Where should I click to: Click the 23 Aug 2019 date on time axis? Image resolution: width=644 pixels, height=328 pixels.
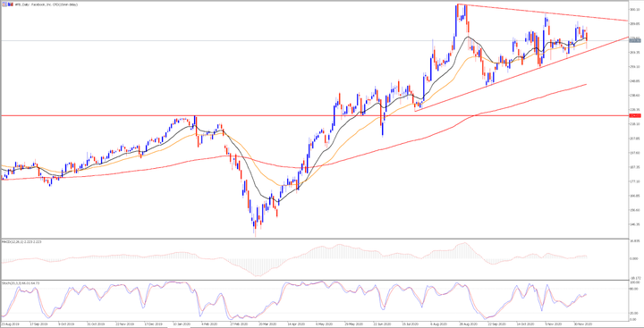tap(9, 323)
